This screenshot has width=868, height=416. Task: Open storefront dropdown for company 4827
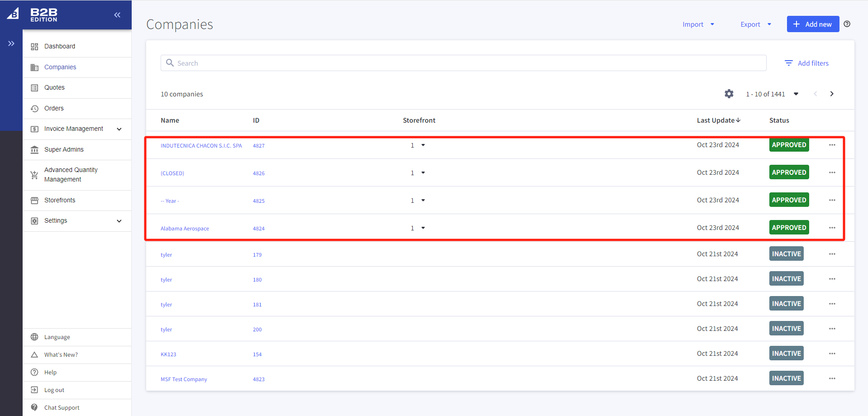423,145
